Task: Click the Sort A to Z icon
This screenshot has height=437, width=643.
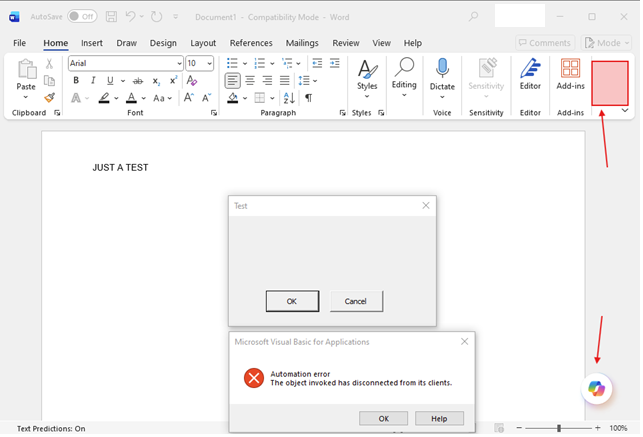Action: (x=289, y=98)
